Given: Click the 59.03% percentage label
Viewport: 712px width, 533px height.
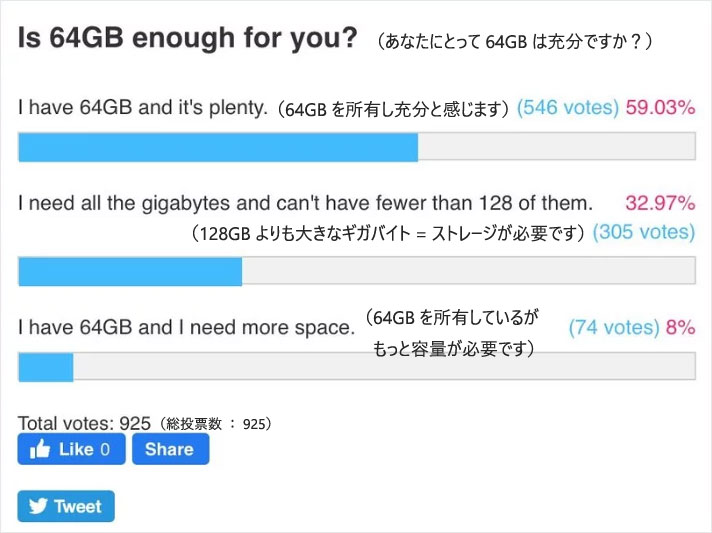Looking at the screenshot, I should click(x=660, y=108).
